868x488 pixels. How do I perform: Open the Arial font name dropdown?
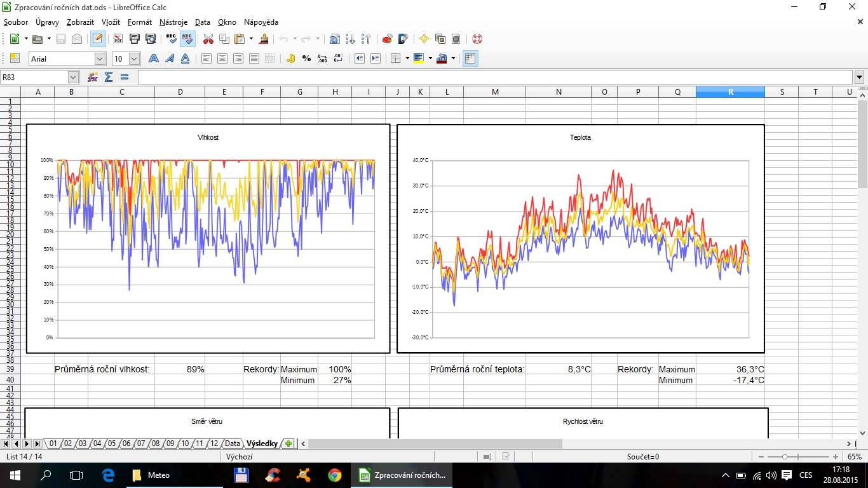pyautogui.click(x=100, y=58)
